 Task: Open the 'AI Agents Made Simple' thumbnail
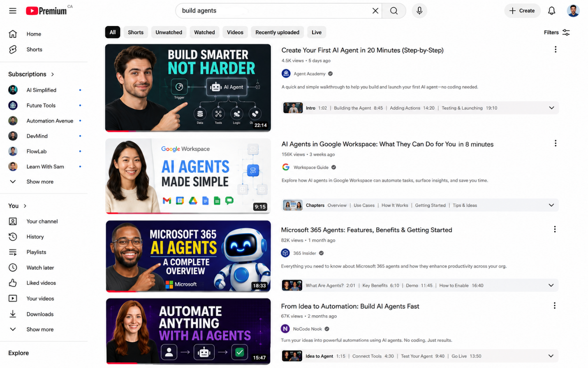(188, 176)
